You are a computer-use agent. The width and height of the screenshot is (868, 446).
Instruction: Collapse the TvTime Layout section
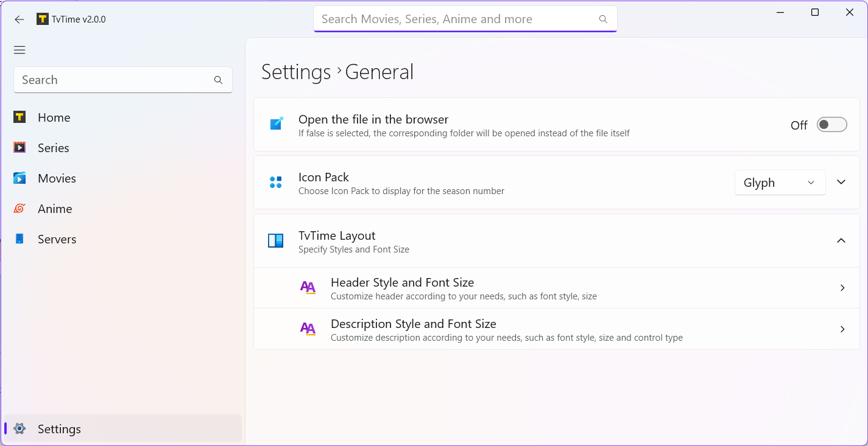tap(841, 240)
